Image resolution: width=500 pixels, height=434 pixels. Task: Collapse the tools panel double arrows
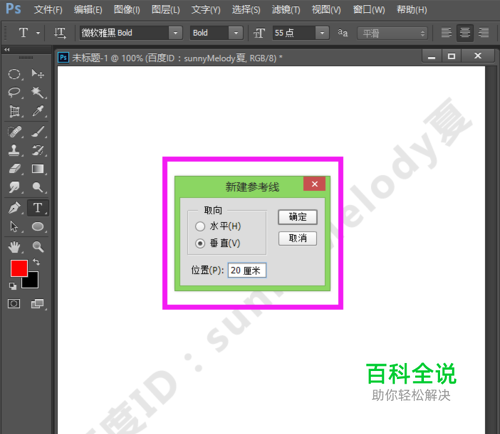click(x=7, y=49)
